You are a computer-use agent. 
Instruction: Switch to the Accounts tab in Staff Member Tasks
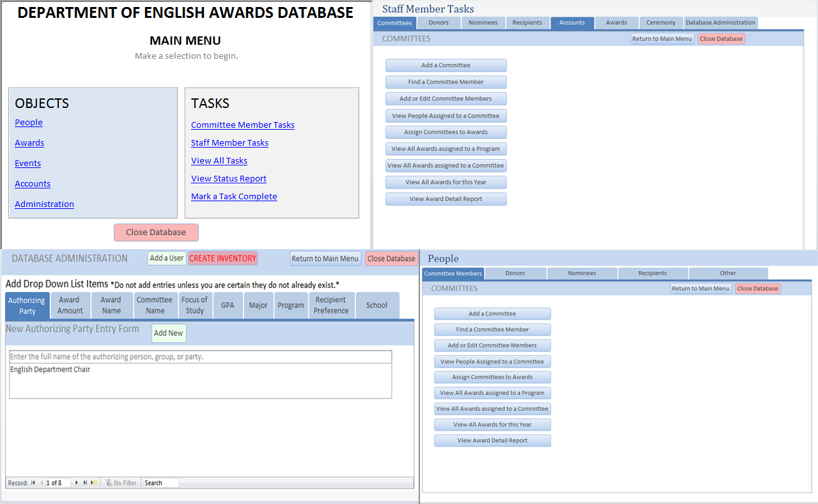coord(572,23)
